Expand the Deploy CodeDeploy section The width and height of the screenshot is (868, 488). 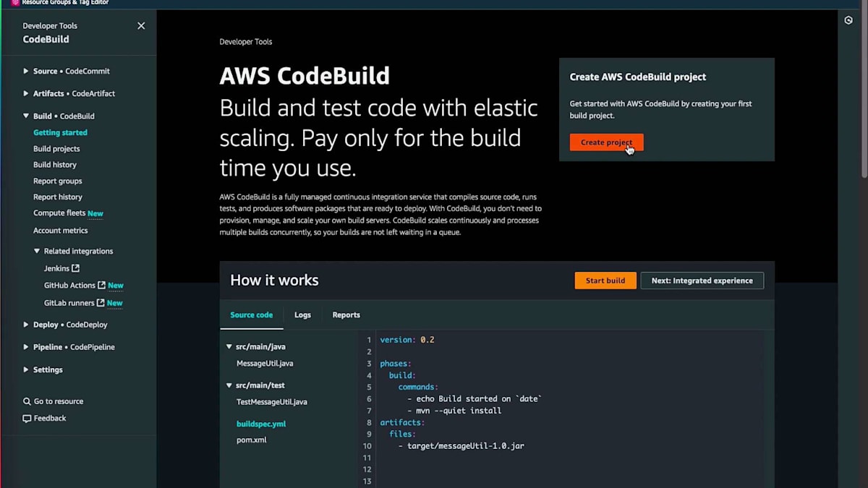[x=26, y=325]
